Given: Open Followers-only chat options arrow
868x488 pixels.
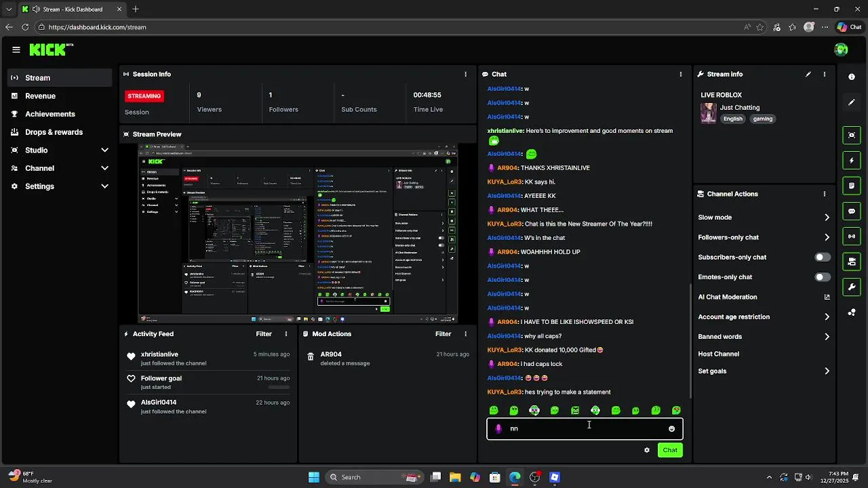Looking at the screenshot, I should [827, 237].
